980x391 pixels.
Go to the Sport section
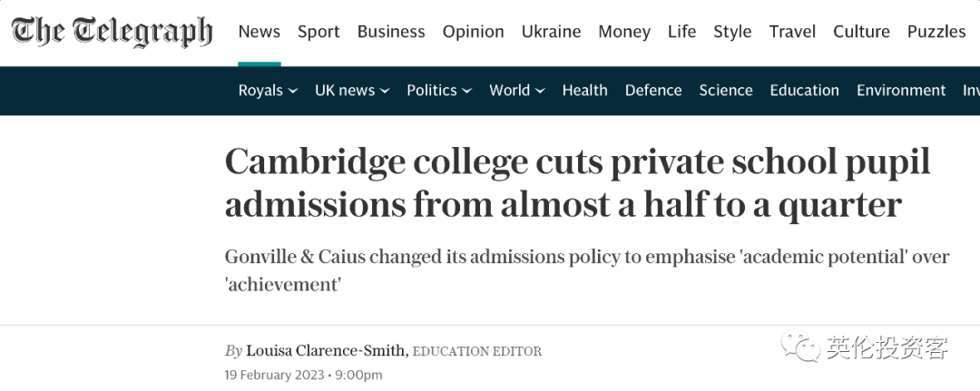click(318, 31)
